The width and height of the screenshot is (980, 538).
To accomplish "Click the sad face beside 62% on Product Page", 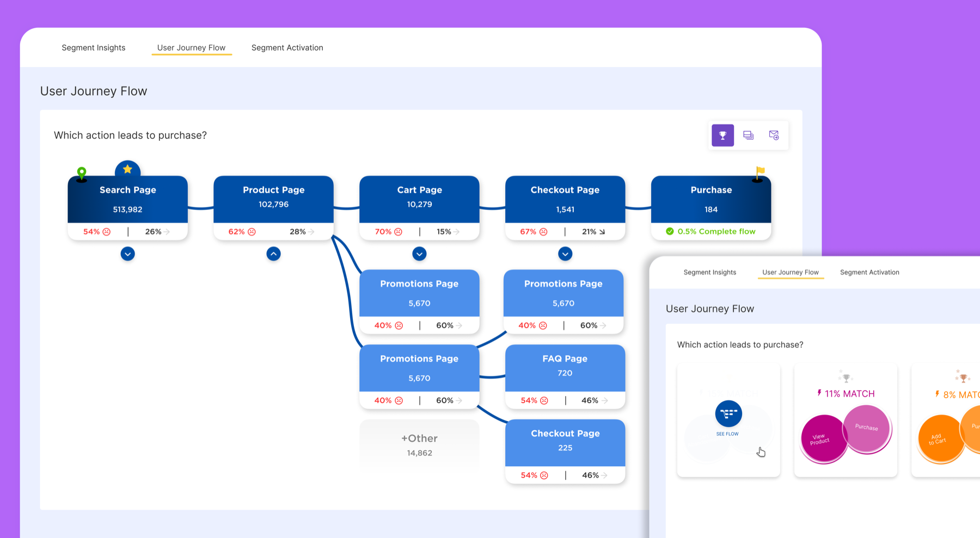I will [252, 232].
